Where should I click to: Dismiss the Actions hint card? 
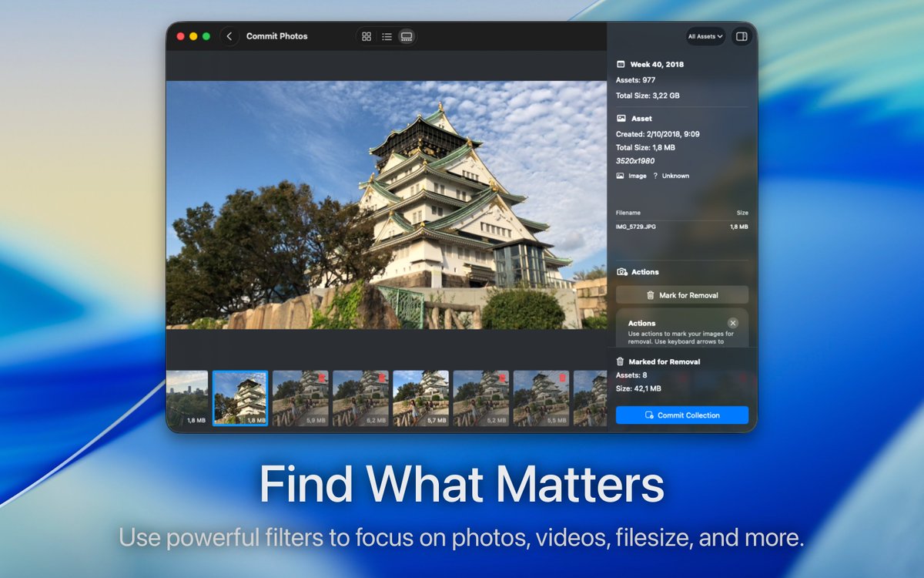[733, 323]
